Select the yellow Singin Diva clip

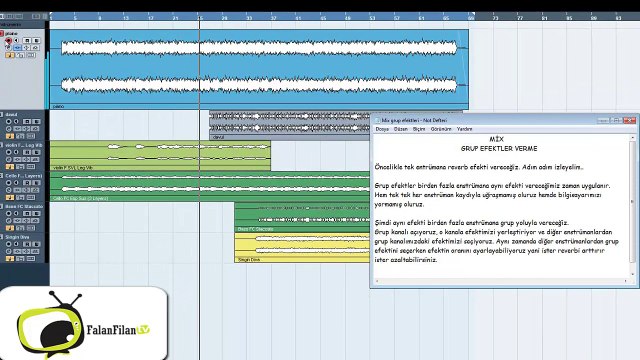[x=302, y=248]
